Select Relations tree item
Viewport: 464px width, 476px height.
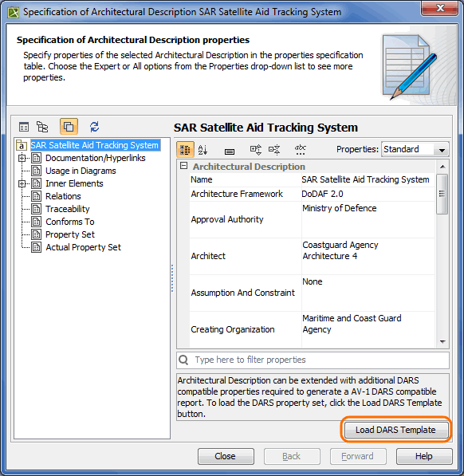click(x=63, y=196)
